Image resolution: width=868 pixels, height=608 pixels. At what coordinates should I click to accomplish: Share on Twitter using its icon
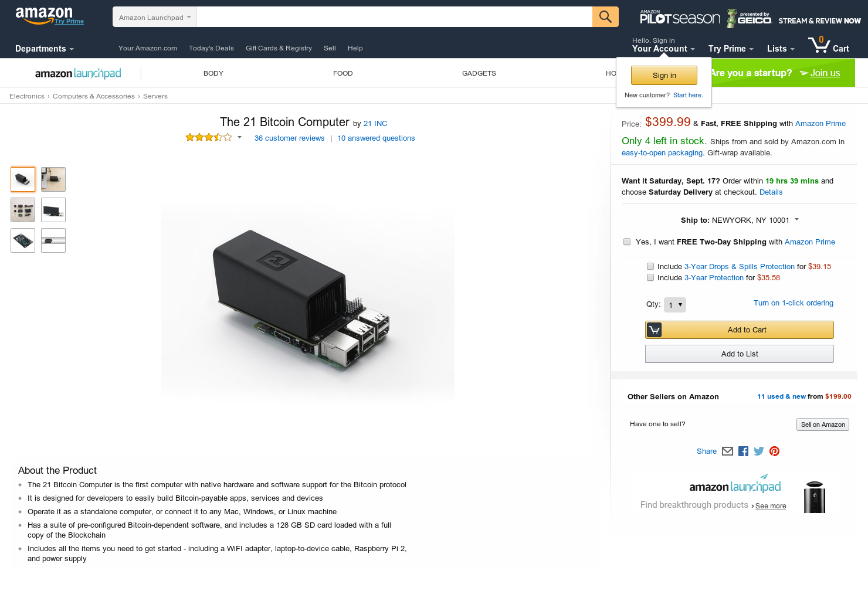point(758,451)
